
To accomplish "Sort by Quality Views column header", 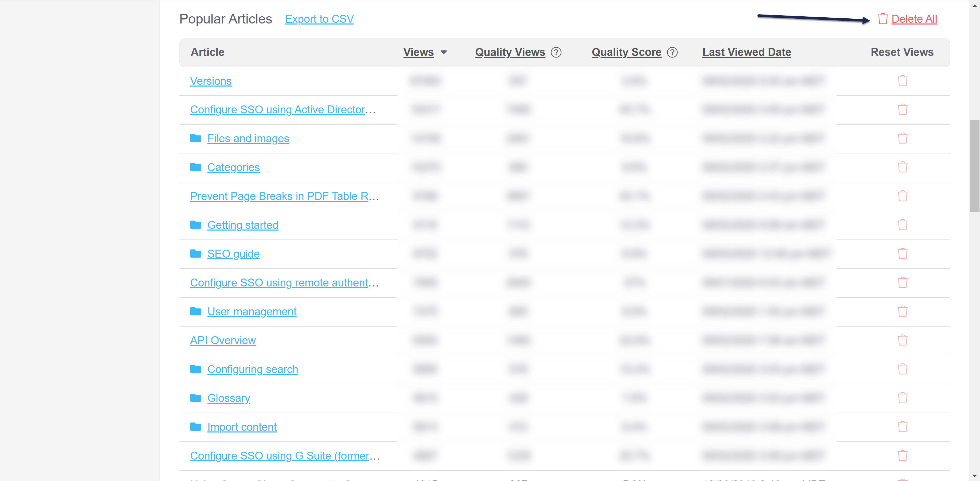I will click(510, 52).
